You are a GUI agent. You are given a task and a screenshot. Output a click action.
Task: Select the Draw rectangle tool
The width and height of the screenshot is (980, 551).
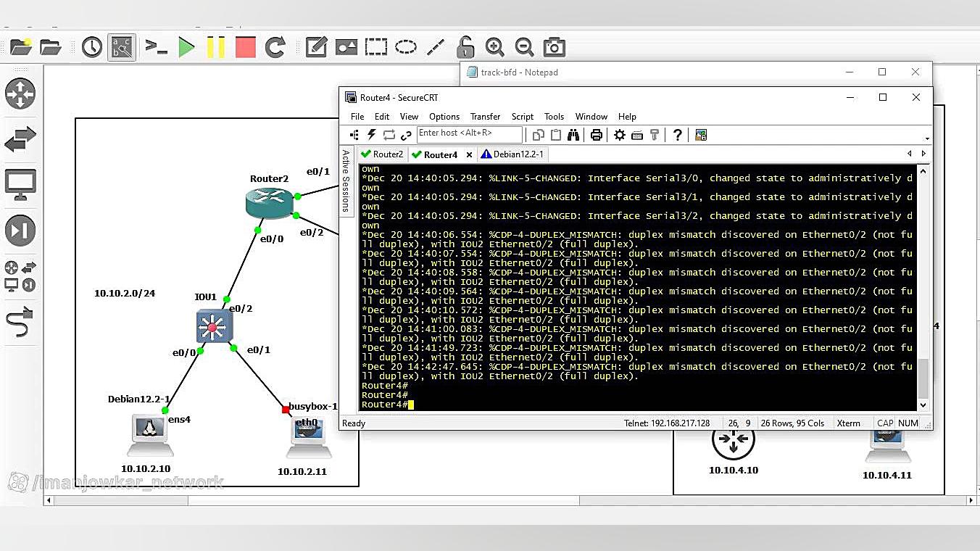(x=376, y=47)
